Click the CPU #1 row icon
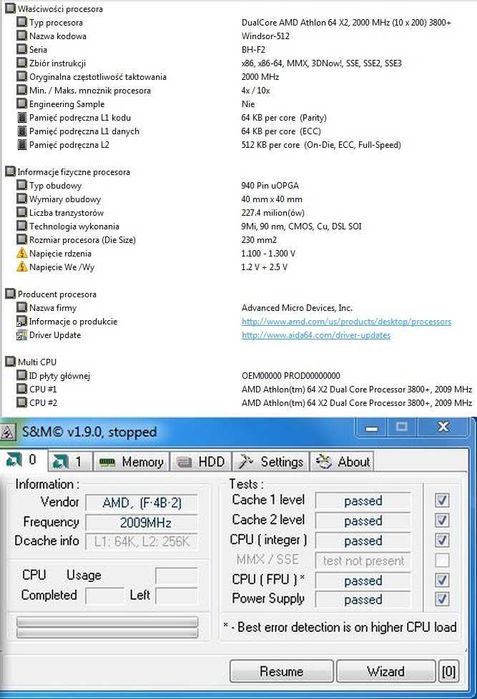 coord(21,389)
